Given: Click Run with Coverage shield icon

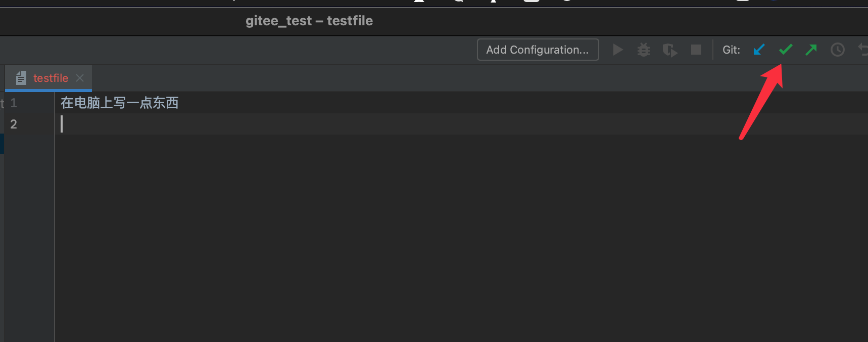Looking at the screenshot, I should click(670, 50).
